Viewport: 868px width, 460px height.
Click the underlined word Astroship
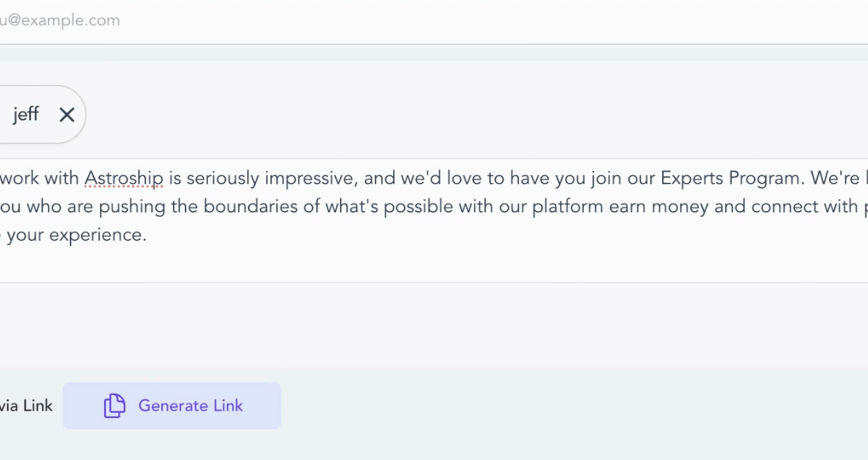coord(124,178)
